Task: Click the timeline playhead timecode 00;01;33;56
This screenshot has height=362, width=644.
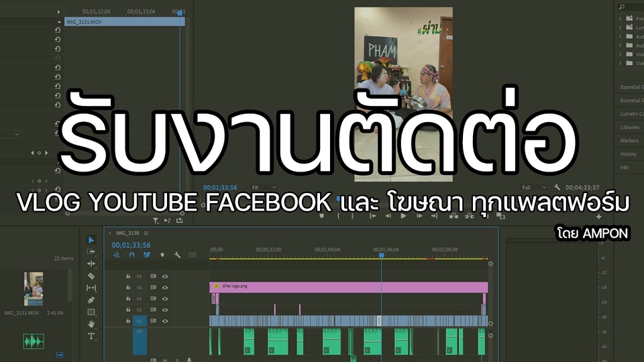Action: [131, 245]
